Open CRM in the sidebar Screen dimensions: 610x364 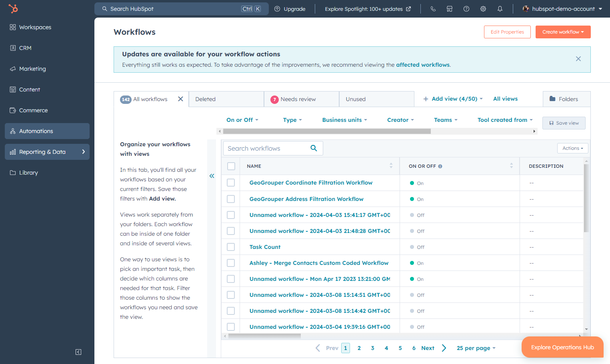47,48
